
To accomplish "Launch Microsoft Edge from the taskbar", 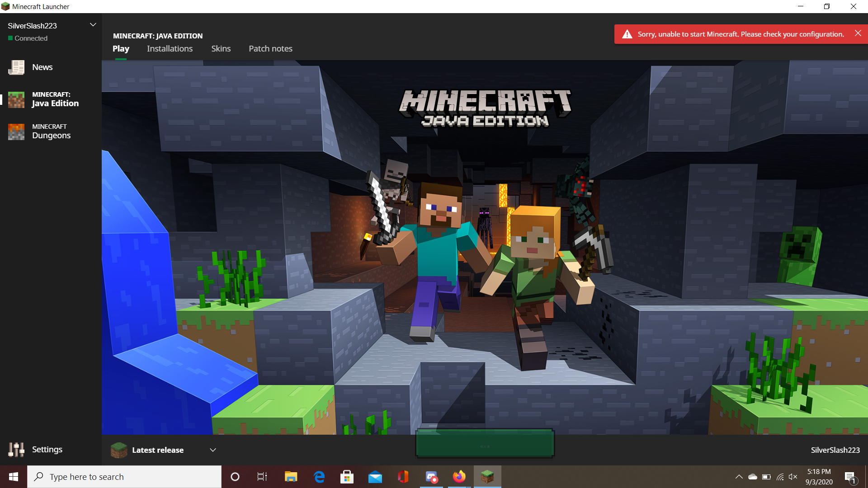I will pyautogui.click(x=319, y=477).
